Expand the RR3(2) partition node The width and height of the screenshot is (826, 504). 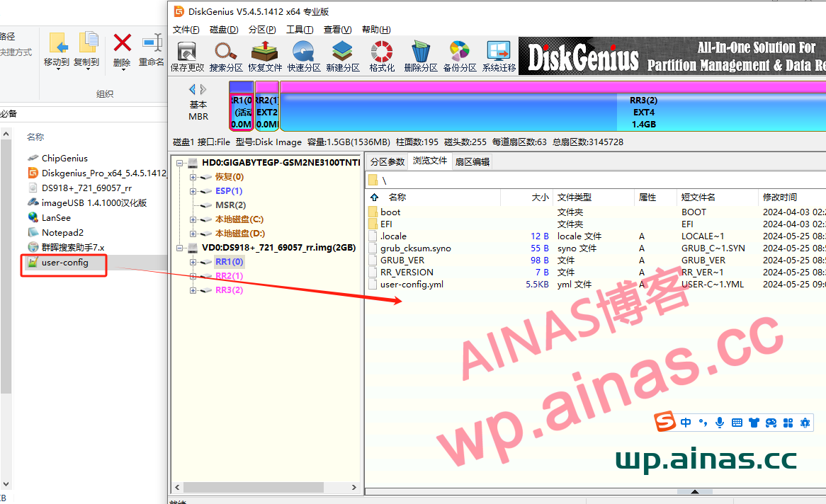point(193,291)
